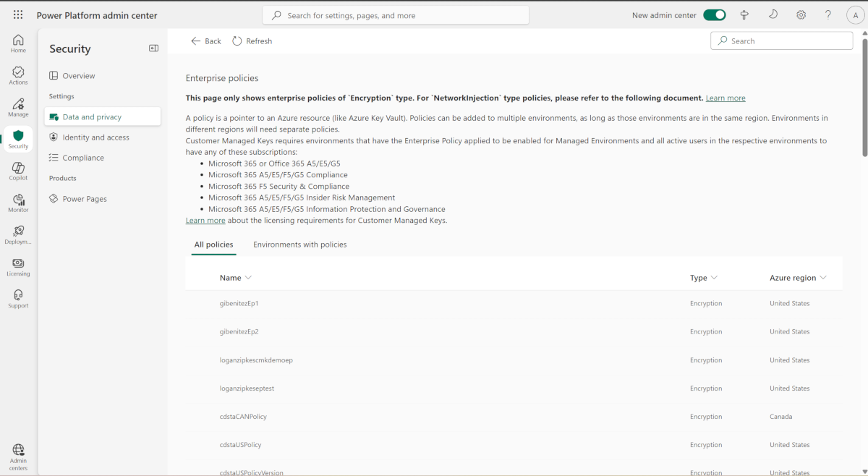Select Security in left rail
The width and height of the screenshot is (868, 476).
pyautogui.click(x=18, y=139)
